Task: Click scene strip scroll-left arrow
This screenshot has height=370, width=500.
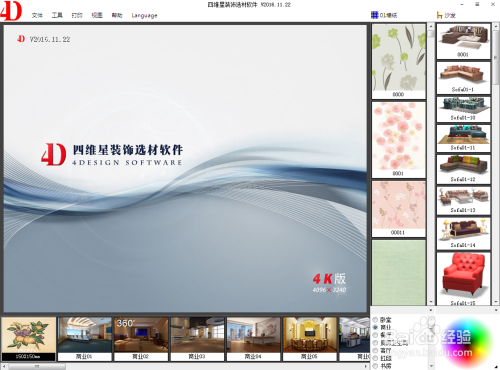Action: [x=4, y=366]
